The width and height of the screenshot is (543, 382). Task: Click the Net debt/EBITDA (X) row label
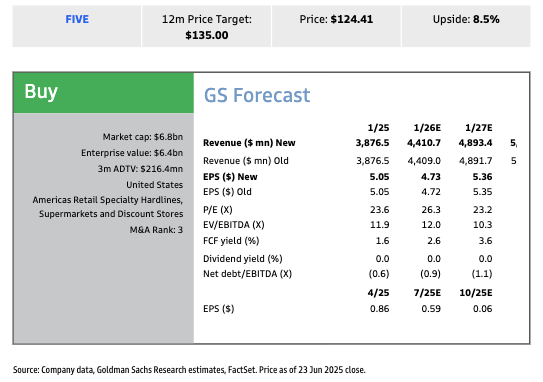(x=247, y=274)
